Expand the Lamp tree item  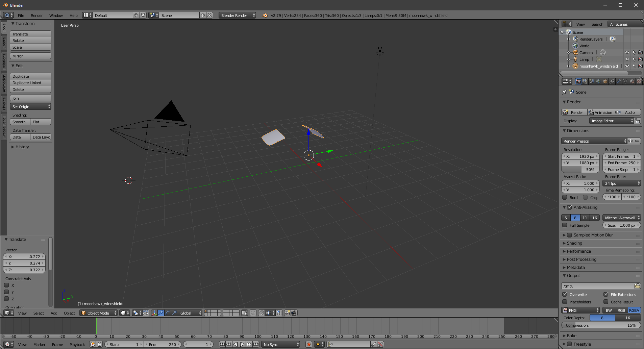[x=568, y=59]
